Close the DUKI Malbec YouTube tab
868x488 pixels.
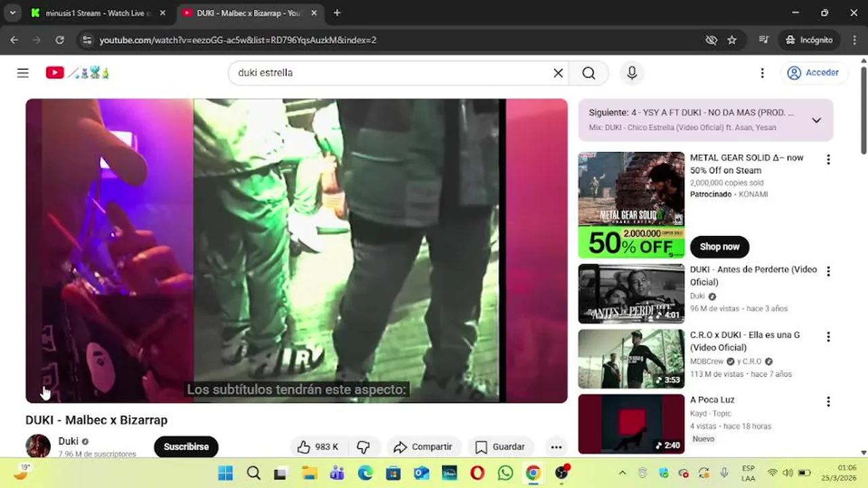click(x=314, y=13)
